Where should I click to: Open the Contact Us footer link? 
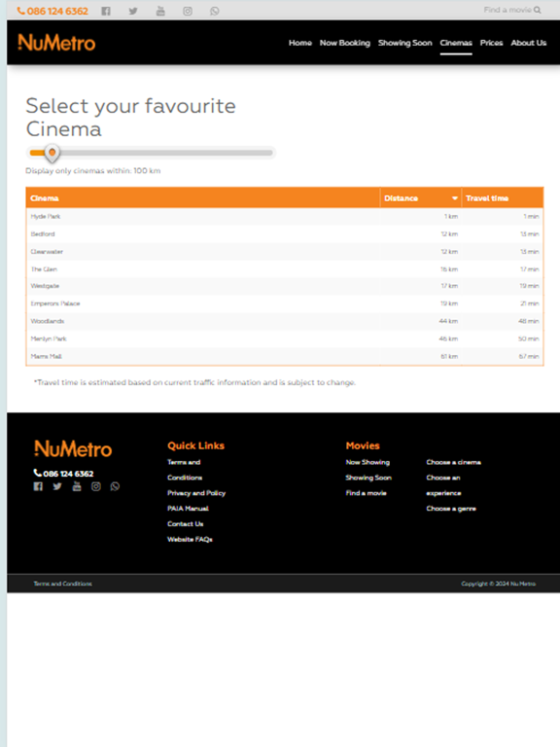(186, 524)
